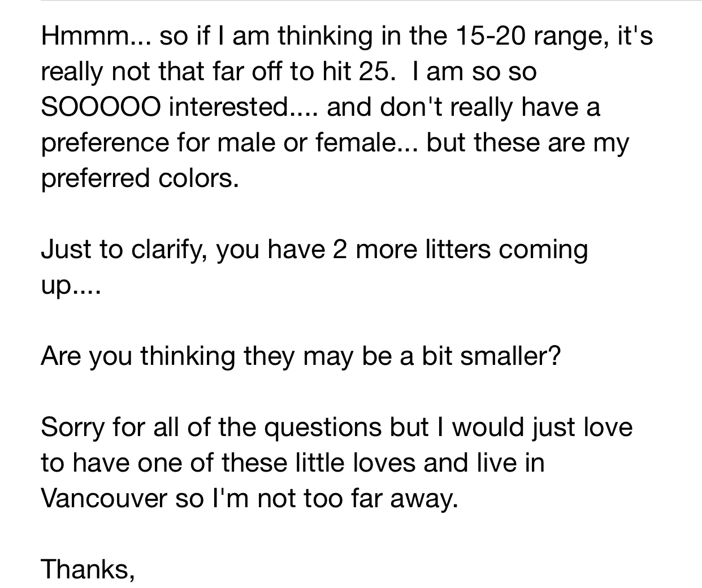Click the city name "Vancouver"
Viewport: 702px width, 588px height.
104,498
